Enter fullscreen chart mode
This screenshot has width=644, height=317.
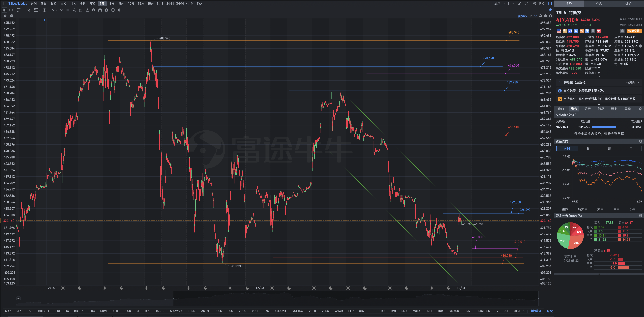[526, 3]
